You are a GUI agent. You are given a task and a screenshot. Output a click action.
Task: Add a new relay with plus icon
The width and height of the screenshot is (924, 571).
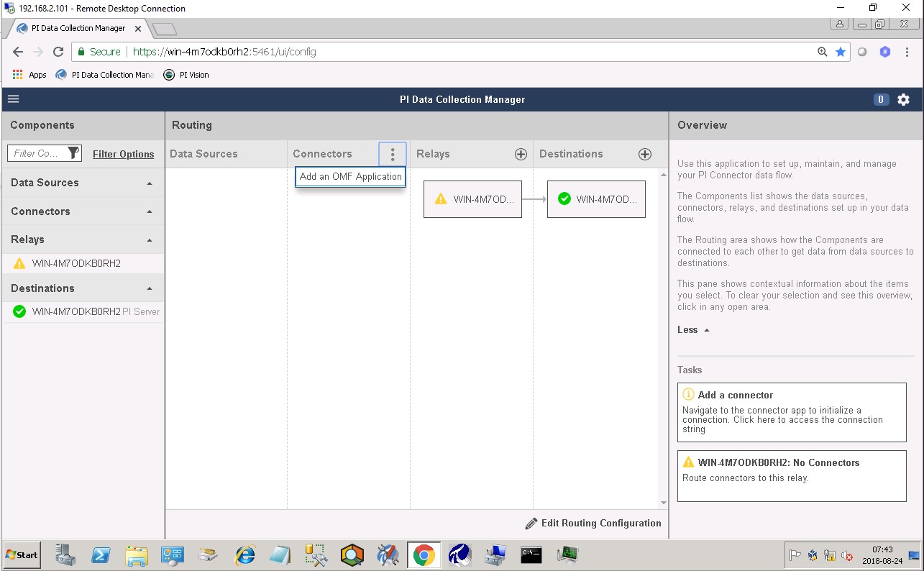click(521, 154)
